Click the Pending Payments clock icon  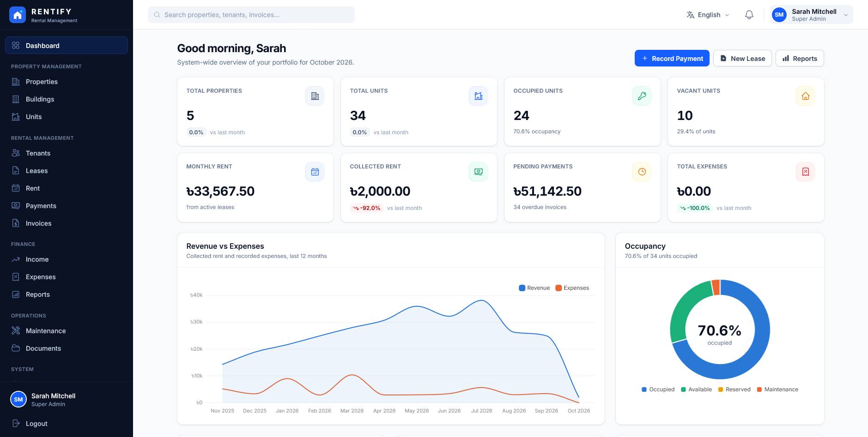tap(642, 172)
